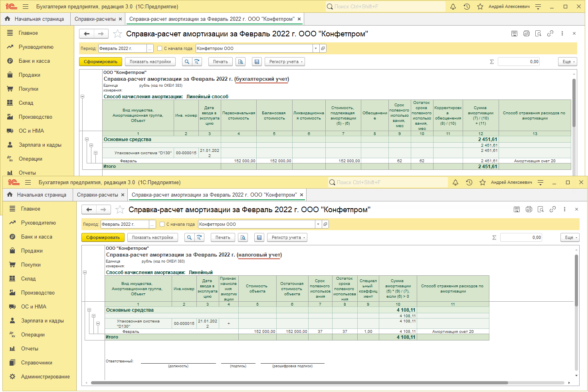Click search field in upper window title bar
This screenshot has height=392, width=588.
[386, 6]
